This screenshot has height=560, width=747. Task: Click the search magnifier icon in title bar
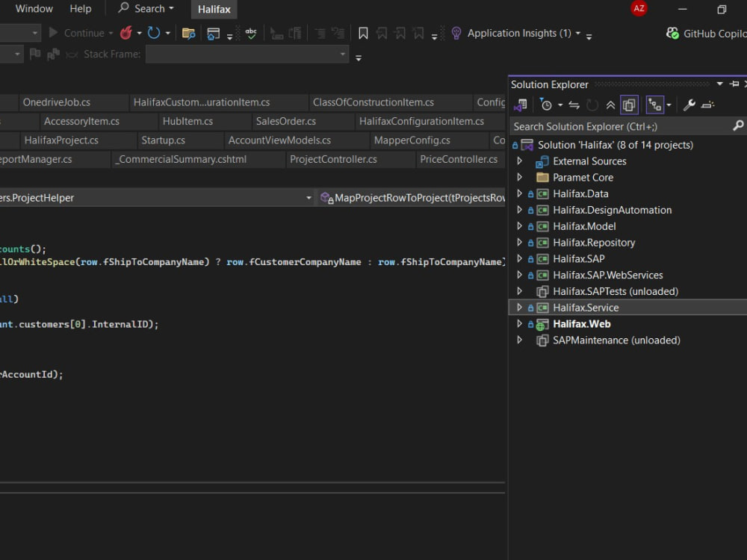[x=123, y=7]
